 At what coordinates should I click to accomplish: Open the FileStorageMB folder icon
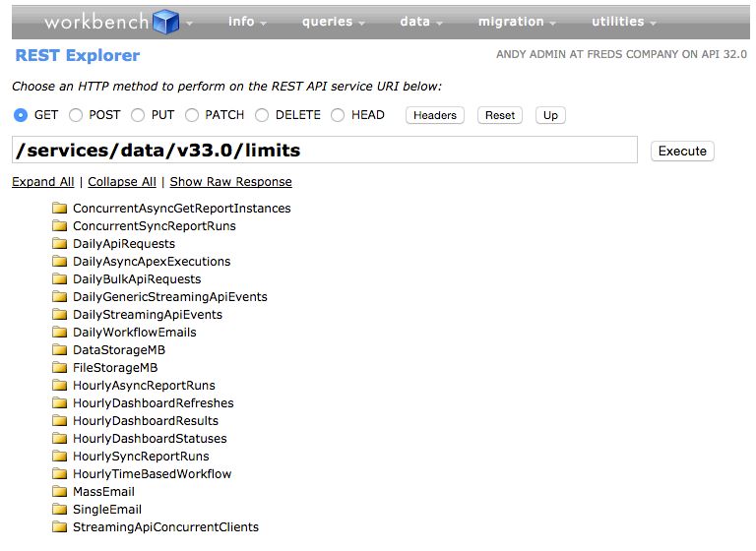59,368
